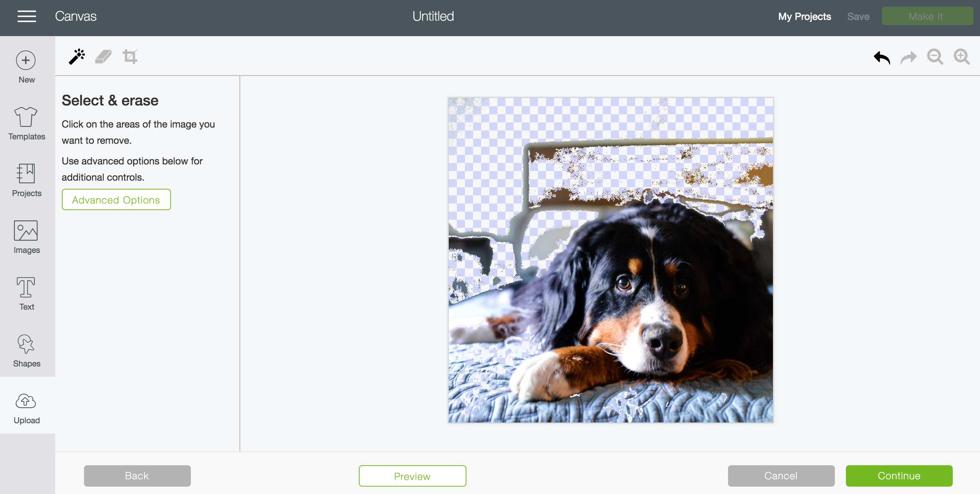
Task: Preview the erased image result
Action: point(412,476)
